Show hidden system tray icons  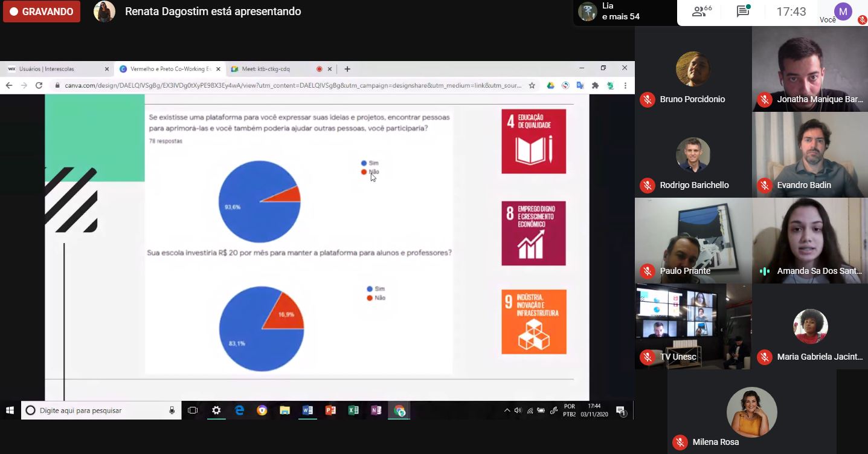[507, 410]
